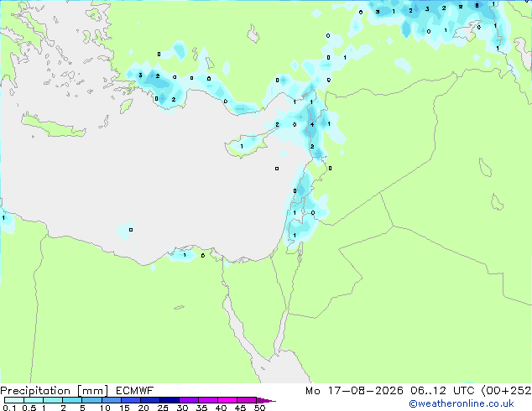The width and height of the screenshot is (532, 411).
Task: Pick the 20–25 mm legend color box
Action: pos(149,400)
